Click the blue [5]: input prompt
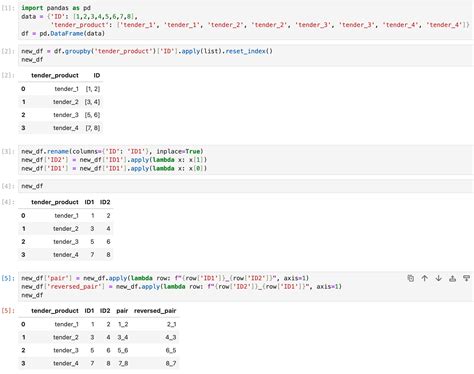The width and height of the screenshot is (474, 374). tap(8, 278)
